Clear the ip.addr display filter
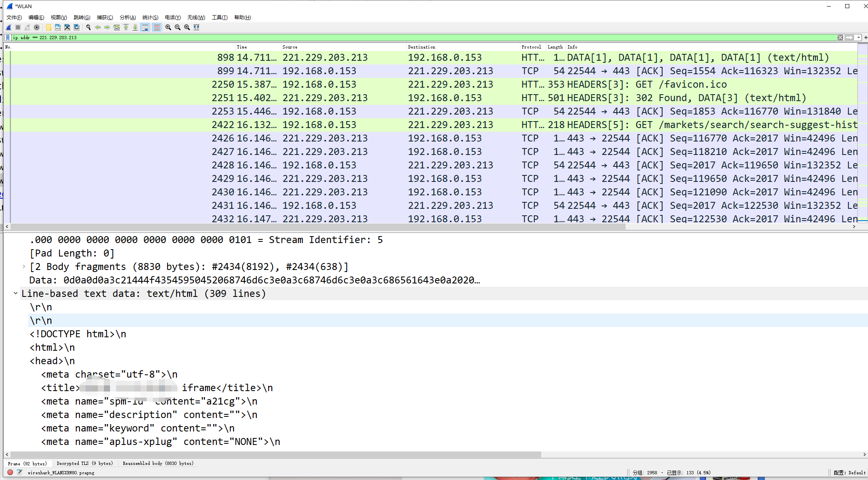Image resolution: width=868 pixels, height=480 pixels. [x=840, y=38]
